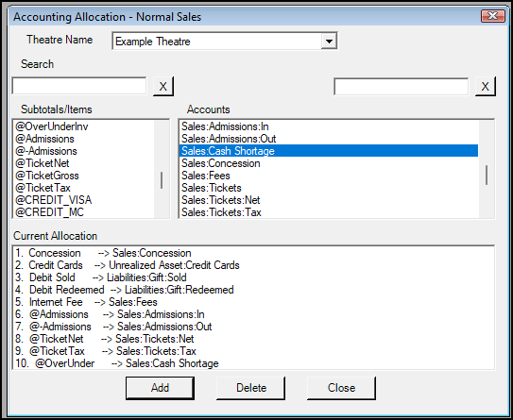Click the Accounts list scrollbar thumb

pyautogui.click(x=487, y=175)
